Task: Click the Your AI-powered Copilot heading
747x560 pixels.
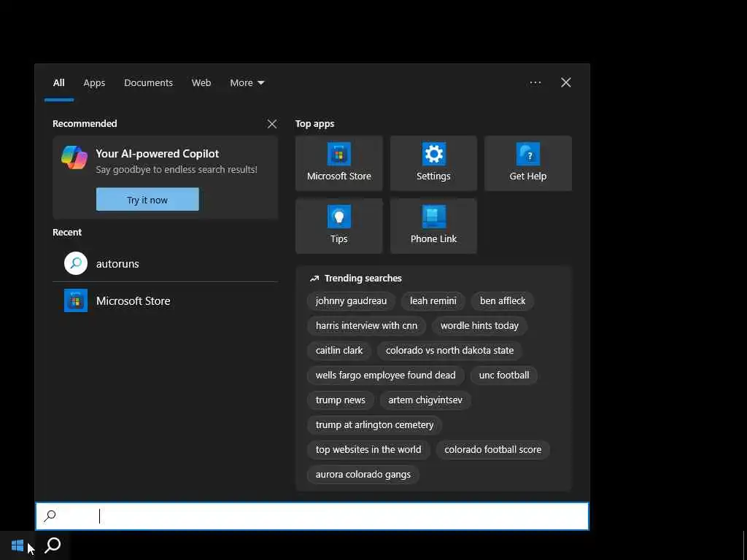Action: (158, 154)
